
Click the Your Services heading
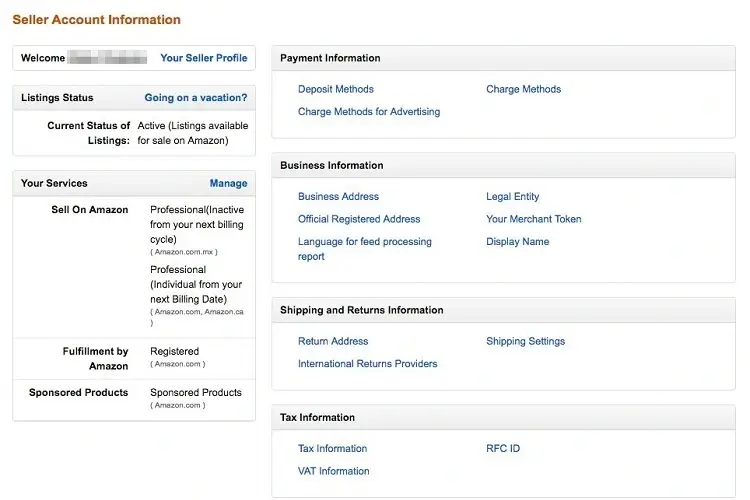point(54,183)
